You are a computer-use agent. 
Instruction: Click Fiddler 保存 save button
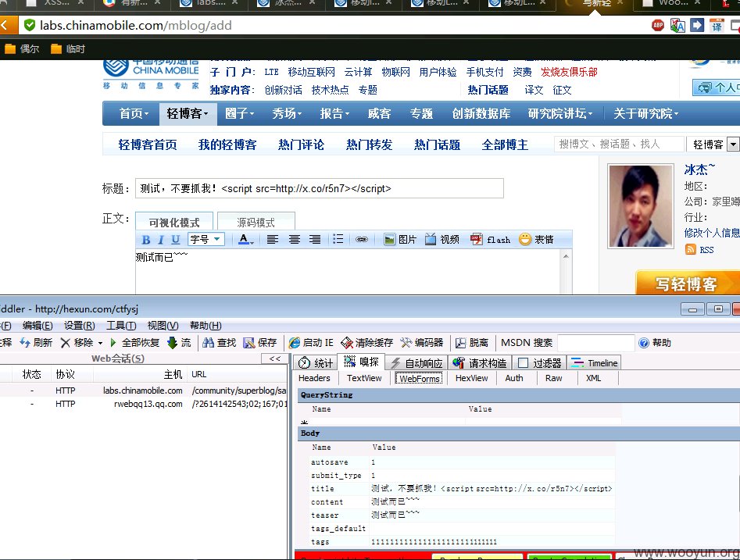(260, 343)
